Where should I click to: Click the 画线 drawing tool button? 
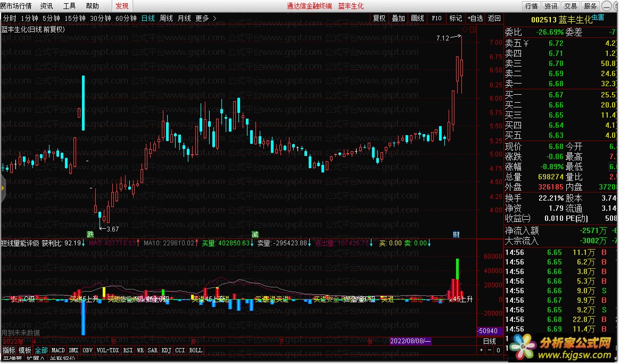click(x=418, y=18)
